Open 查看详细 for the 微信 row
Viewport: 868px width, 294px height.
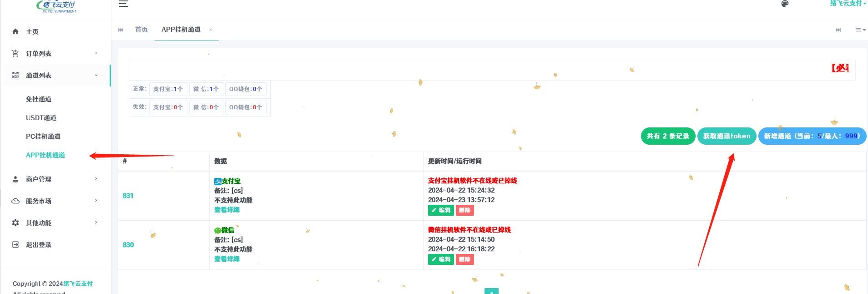(x=227, y=259)
